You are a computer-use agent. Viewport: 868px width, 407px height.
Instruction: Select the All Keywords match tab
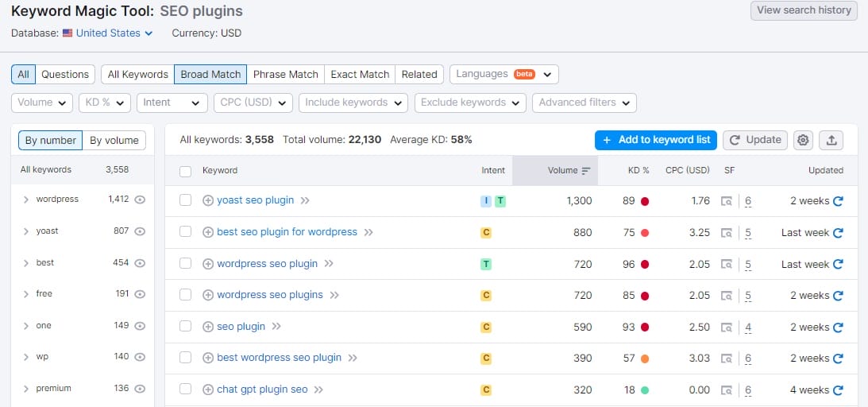point(138,74)
